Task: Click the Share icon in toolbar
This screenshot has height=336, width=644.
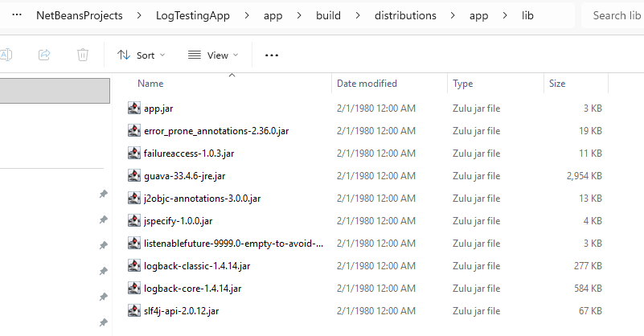Action: point(44,55)
